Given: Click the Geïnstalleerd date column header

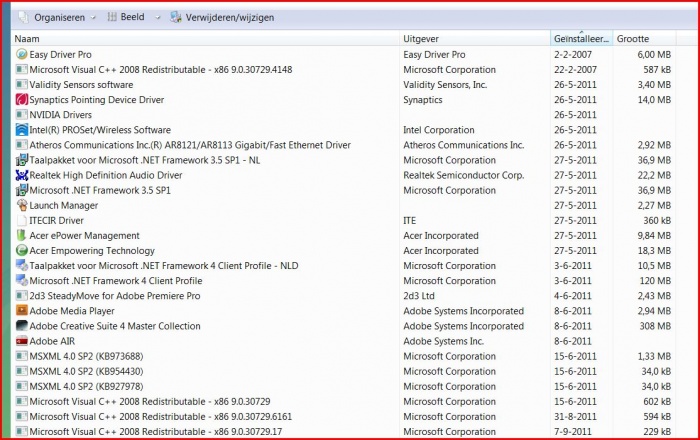Looking at the screenshot, I should tap(580, 38).
